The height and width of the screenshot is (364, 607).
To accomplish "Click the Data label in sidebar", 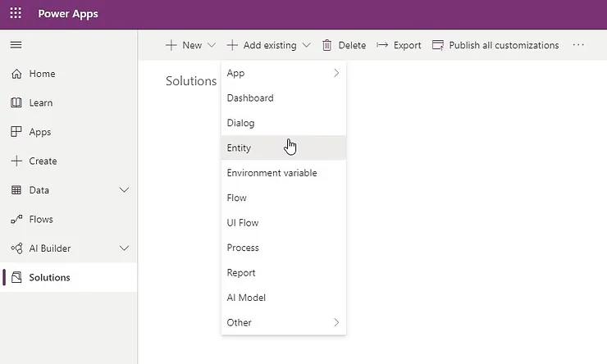I will click(x=39, y=190).
